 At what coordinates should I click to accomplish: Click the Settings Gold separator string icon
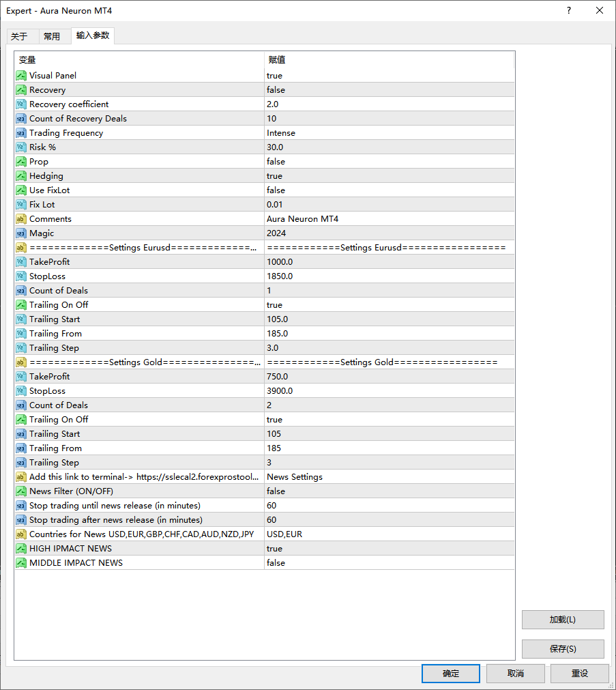[x=20, y=362]
